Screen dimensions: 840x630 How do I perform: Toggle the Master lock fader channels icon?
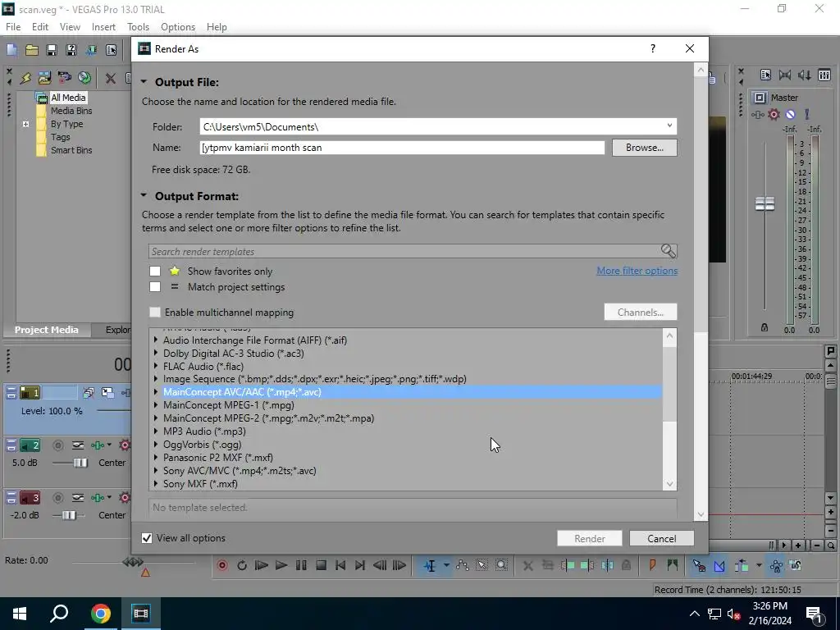[765, 328]
